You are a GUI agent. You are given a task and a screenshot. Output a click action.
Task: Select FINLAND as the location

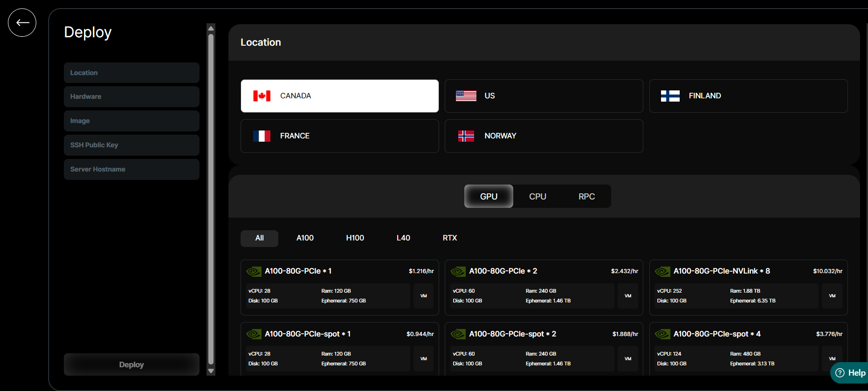click(748, 96)
